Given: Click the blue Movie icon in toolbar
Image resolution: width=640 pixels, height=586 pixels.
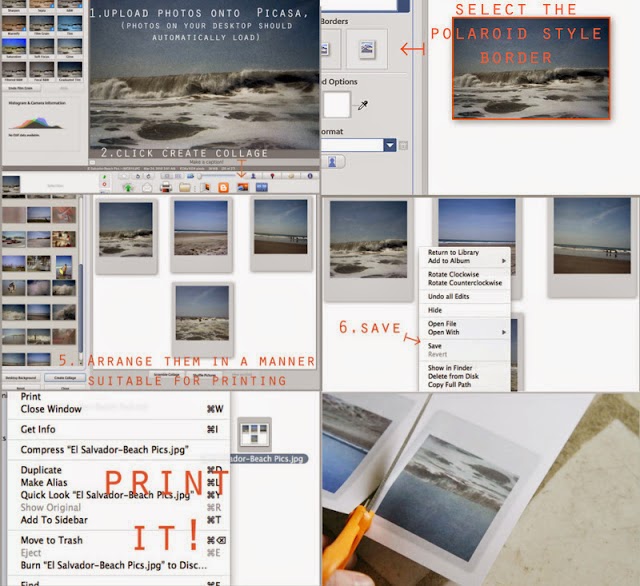Looking at the screenshot, I should [x=262, y=187].
